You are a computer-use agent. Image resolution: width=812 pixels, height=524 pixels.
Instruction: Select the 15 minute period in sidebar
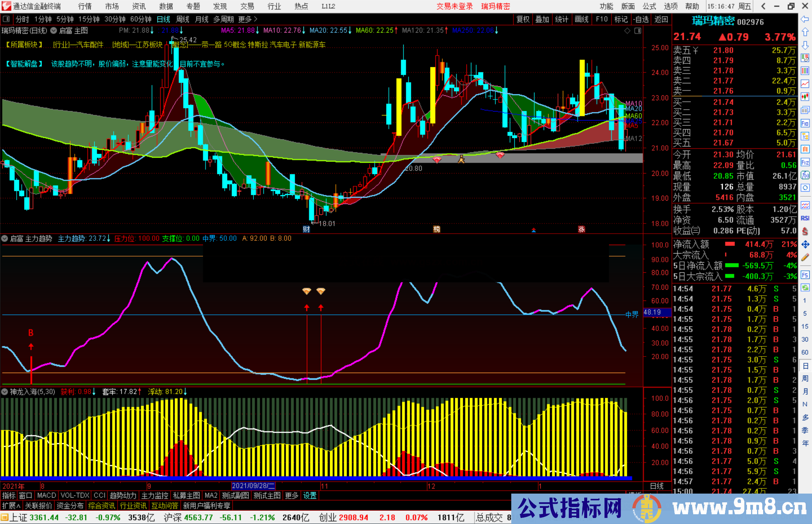tap(805, 326)
